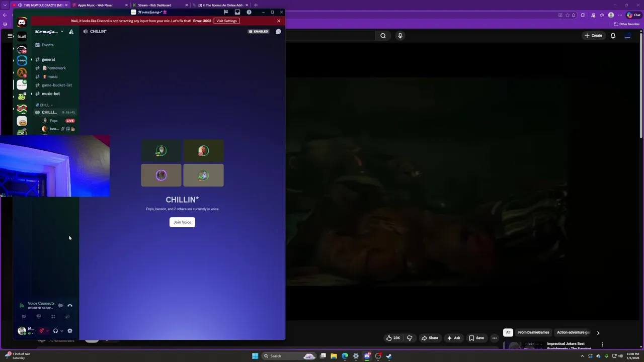Show next YouTube filter chips arrow
The height and width of the screenshot is (362, 644).
point(598,332)
